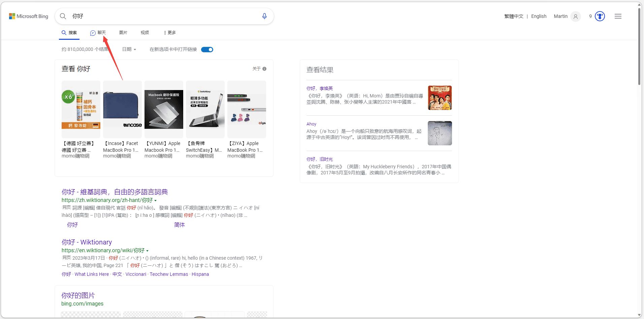Click the 简体 link

[x=180, y=225]
